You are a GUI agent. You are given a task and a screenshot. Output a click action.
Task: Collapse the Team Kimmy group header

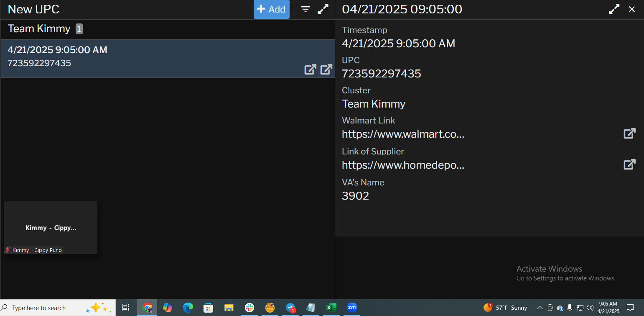click(x=39, y=29)
